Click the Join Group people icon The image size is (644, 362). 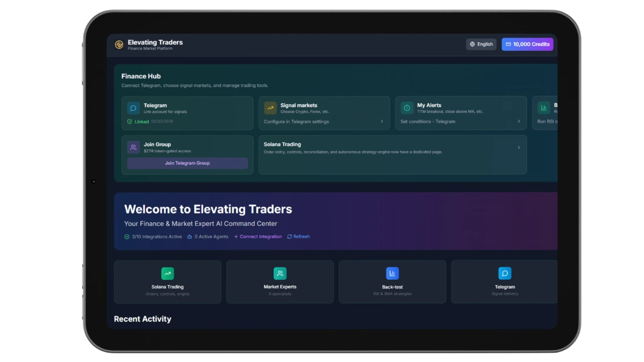coord(134,147)
